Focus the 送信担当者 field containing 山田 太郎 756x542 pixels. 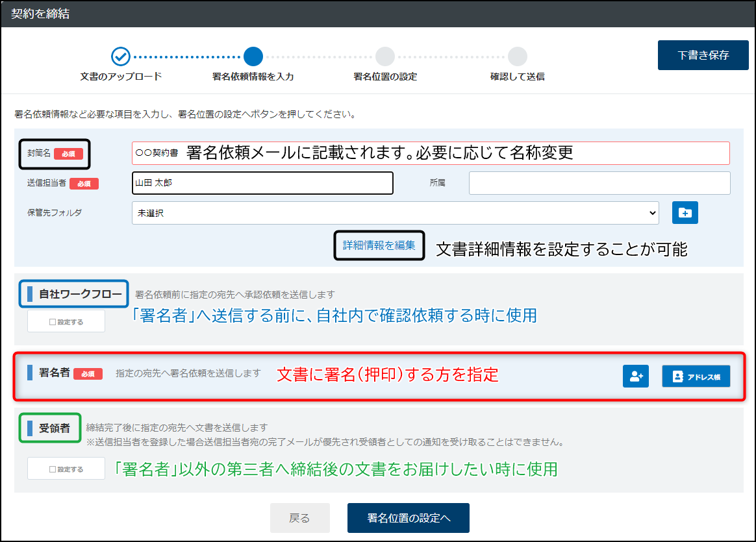point(262,183)
